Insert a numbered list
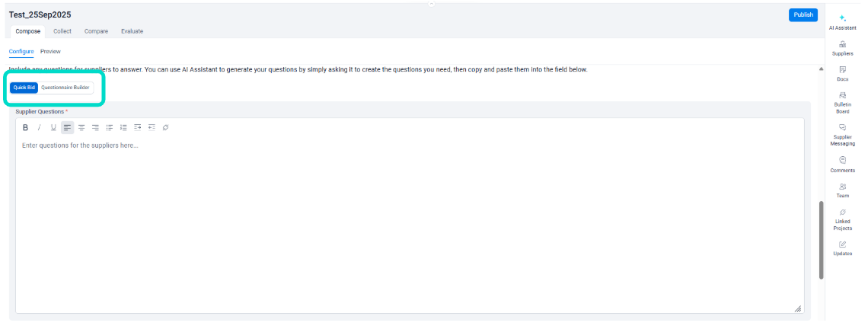 pos(123,127)
